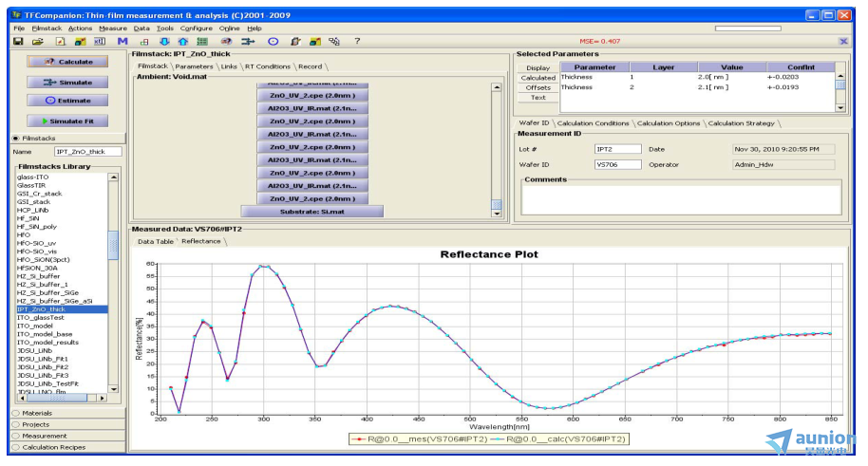Click the Lot # input field
868x466 pixels.
pyautogui.click(x=618, y=149)
